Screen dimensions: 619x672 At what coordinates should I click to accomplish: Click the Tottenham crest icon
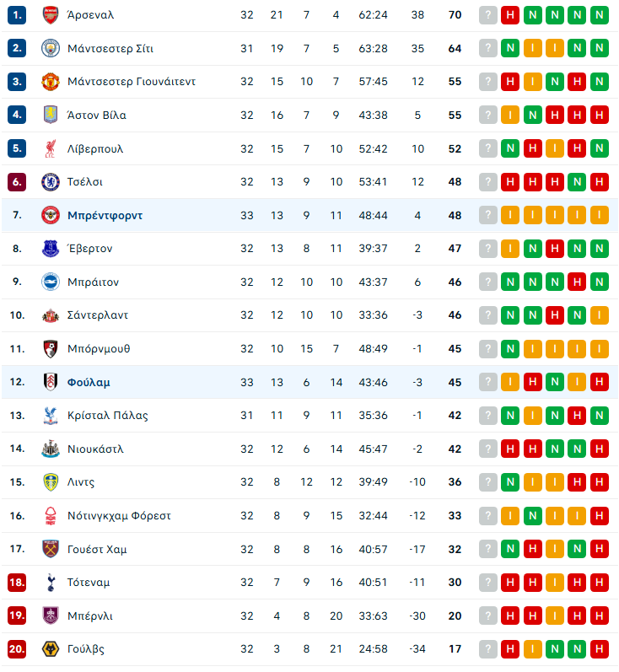tap(51, 582)
